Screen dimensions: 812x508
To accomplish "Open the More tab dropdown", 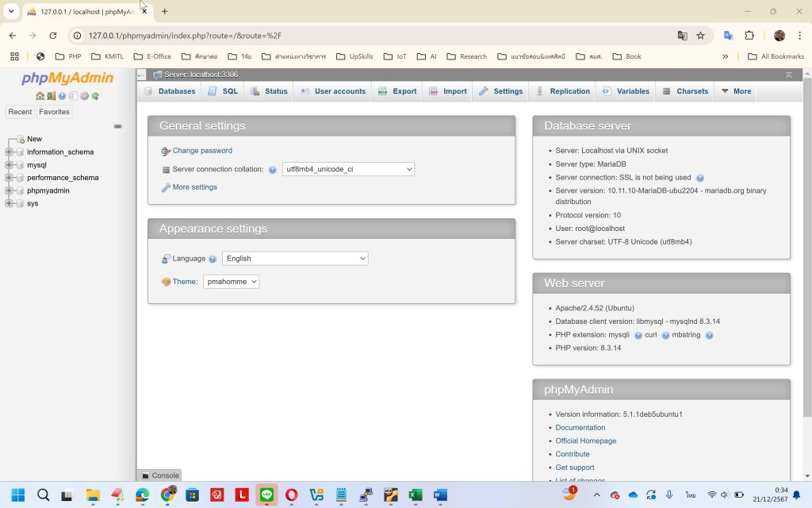I will [x=736, y=91].
